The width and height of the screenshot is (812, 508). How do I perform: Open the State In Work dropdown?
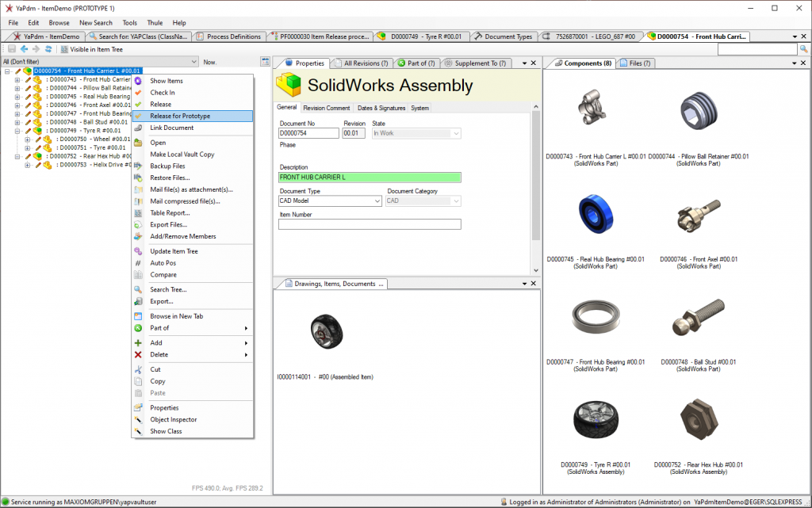click(456, 133)
